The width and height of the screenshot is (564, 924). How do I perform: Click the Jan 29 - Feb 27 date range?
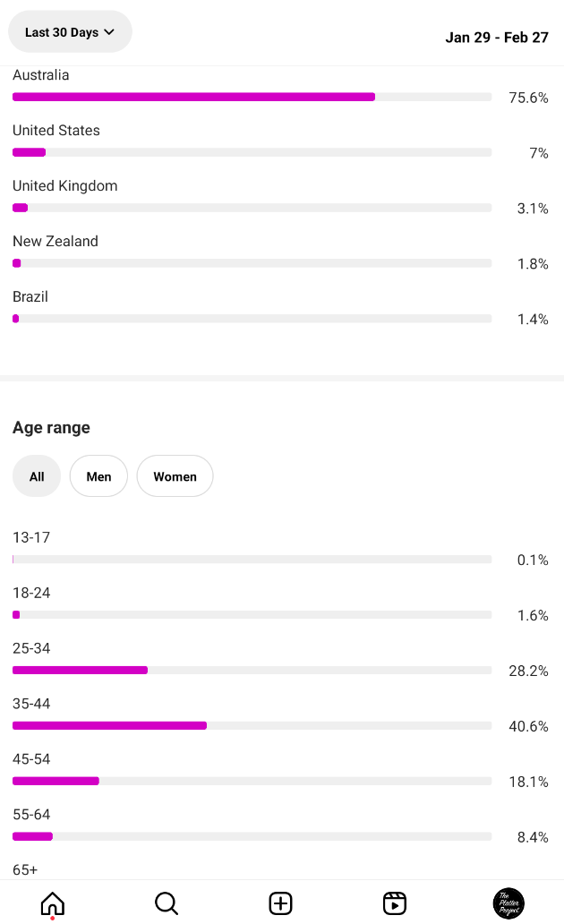pos(497,37)
